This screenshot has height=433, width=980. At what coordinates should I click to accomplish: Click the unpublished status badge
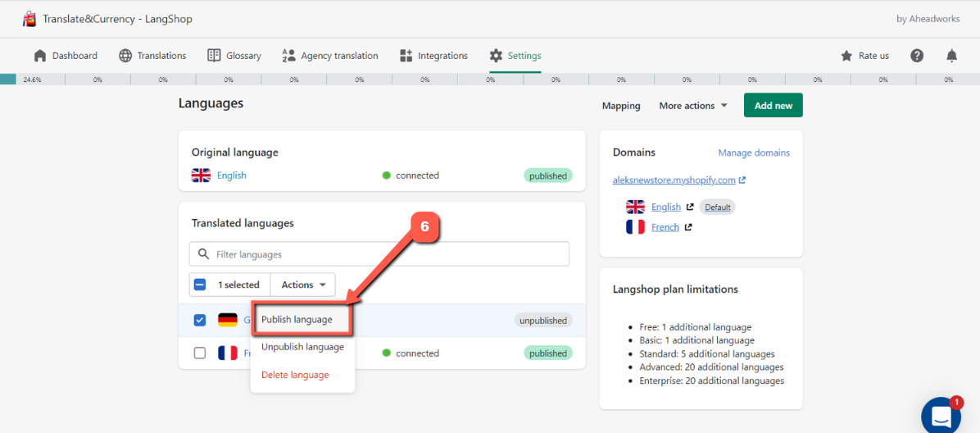tap(543, 321)
